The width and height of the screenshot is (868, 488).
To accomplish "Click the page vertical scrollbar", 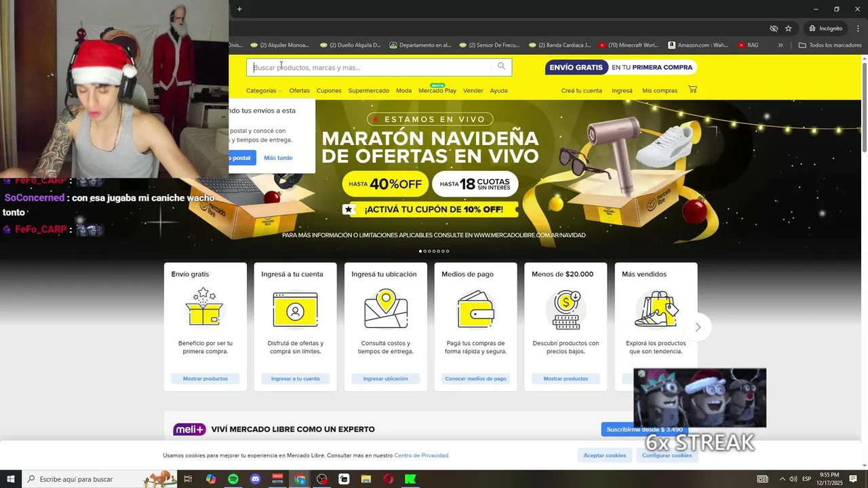I will pyautogui.click(x=864, y=108).
